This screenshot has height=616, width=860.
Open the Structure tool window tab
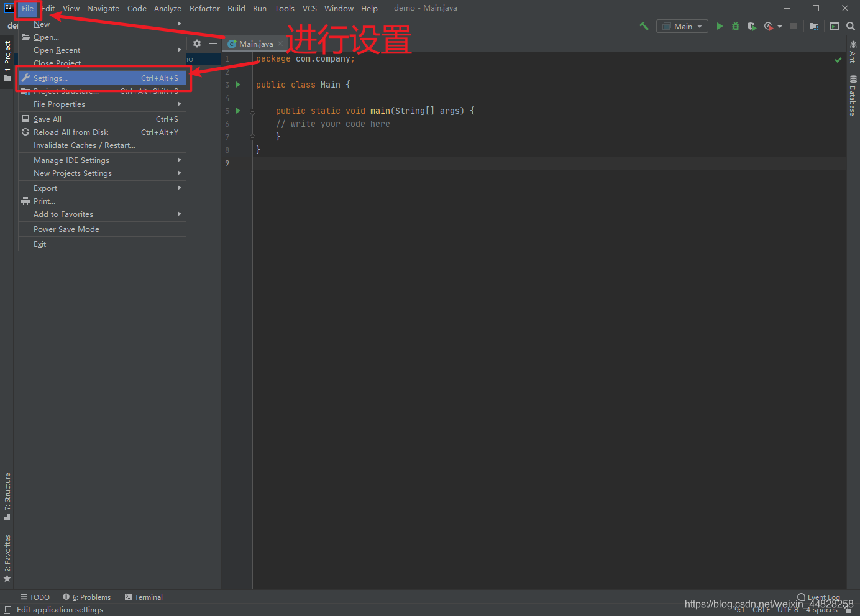(x=7, y=496)
